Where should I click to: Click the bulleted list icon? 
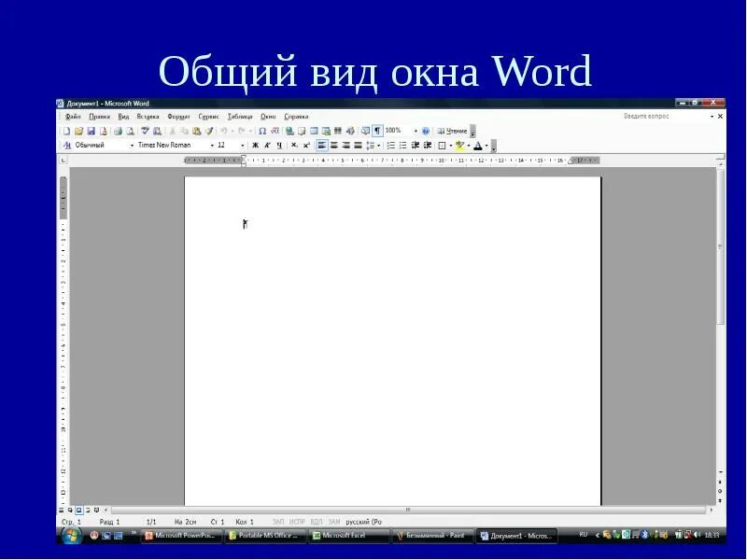[x=403, y=146]
